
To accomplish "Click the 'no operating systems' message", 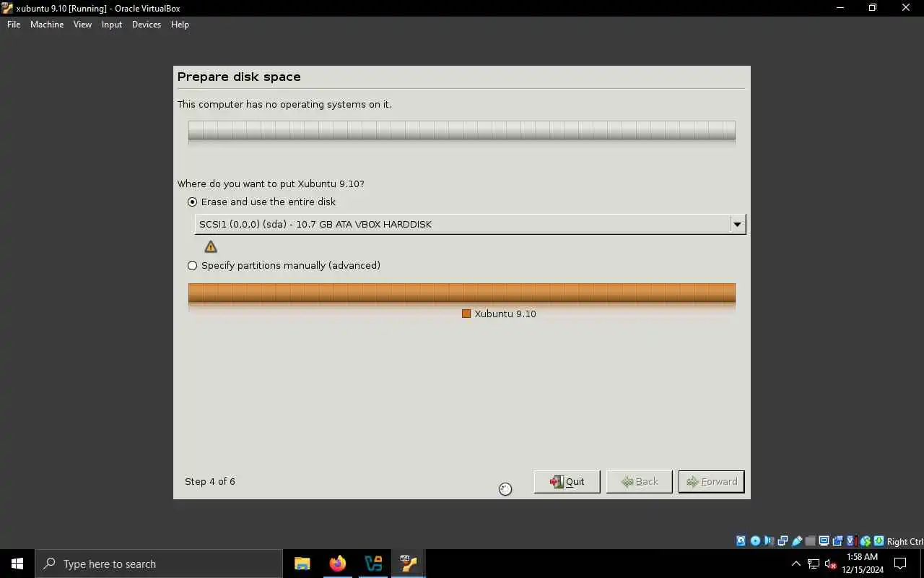I will [285, 105].
